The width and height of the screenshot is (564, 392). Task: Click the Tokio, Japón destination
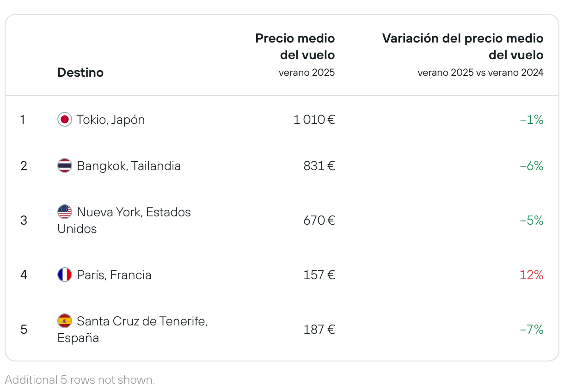tap(111, 120)
